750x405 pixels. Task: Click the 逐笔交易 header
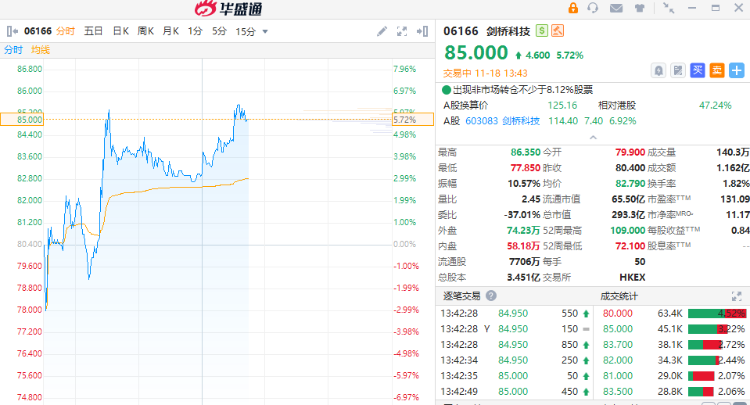(x=462, y=296)
